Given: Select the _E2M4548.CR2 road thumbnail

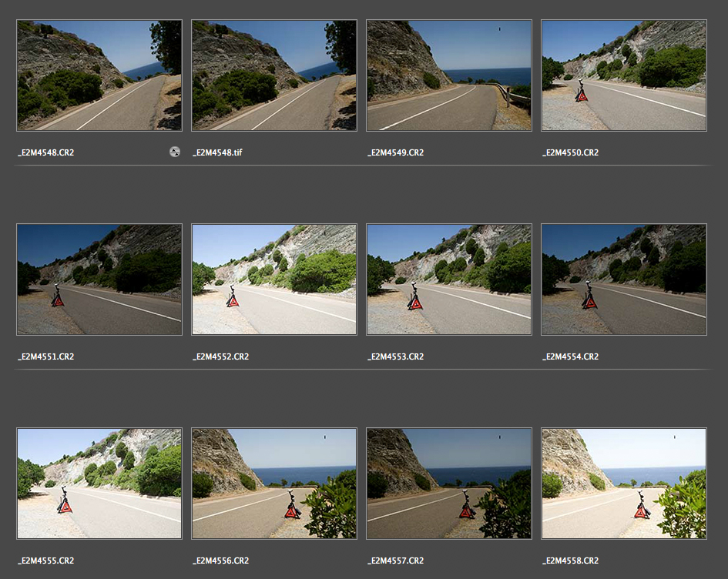Looking at the screenshot, I should click(99, 75).
